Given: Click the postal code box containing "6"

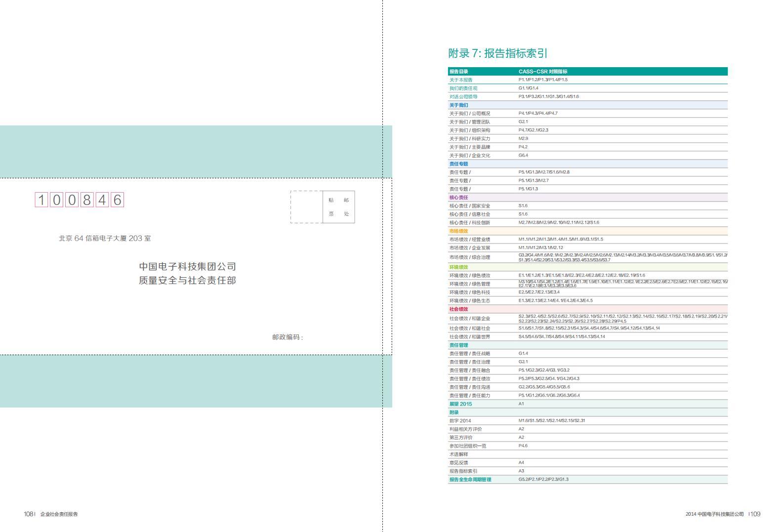Looking at the screenshot, I should point(117,200).
